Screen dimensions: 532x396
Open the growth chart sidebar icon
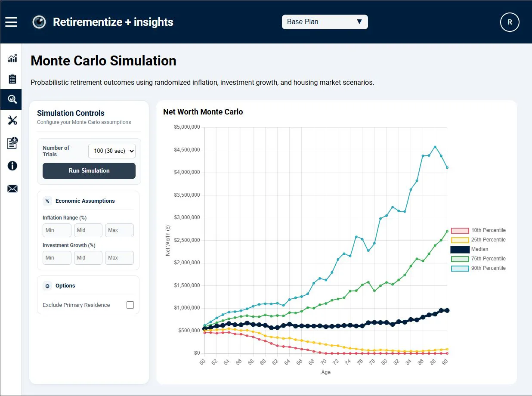click(x=12, y=58)
